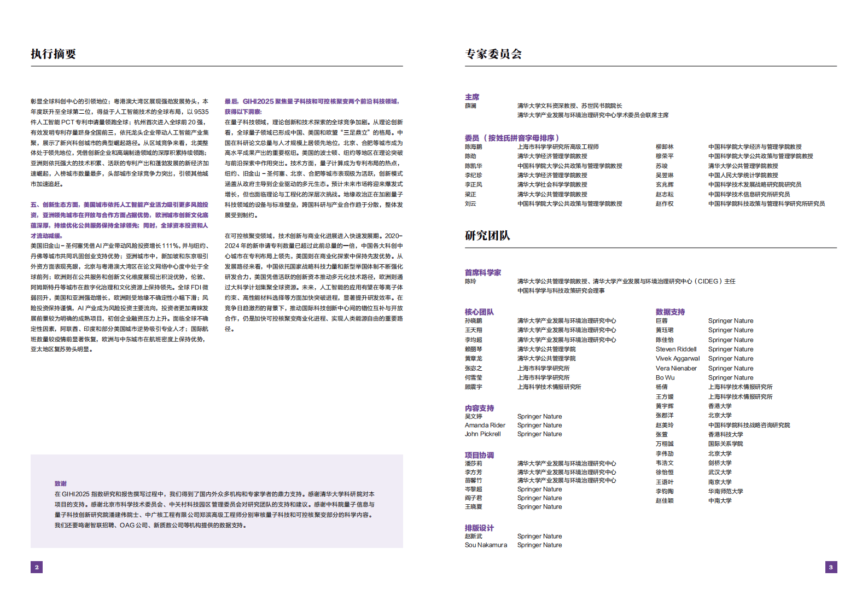Select the 首席科学家 section label

(x=482, y=272)
